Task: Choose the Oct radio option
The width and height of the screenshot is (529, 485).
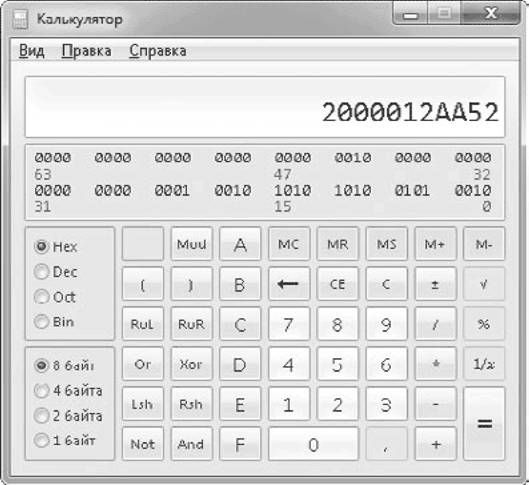Action: point(55,297)
